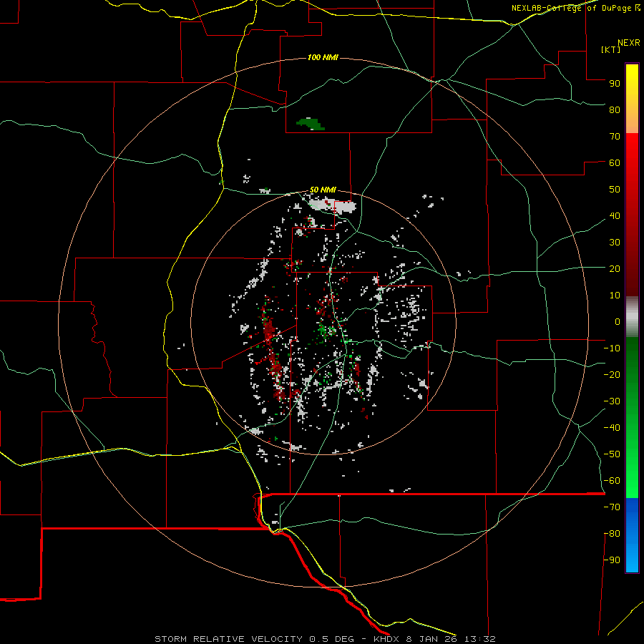Click the 50 value on the velocity scale
The width and height of the screenshot is (644, 644).
[615, 190]
